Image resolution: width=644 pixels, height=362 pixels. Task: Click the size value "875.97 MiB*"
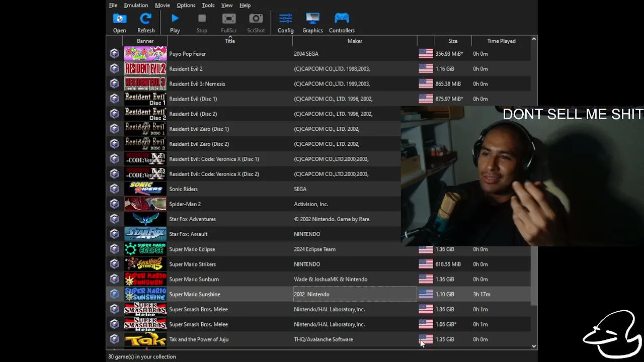[449, 99]
